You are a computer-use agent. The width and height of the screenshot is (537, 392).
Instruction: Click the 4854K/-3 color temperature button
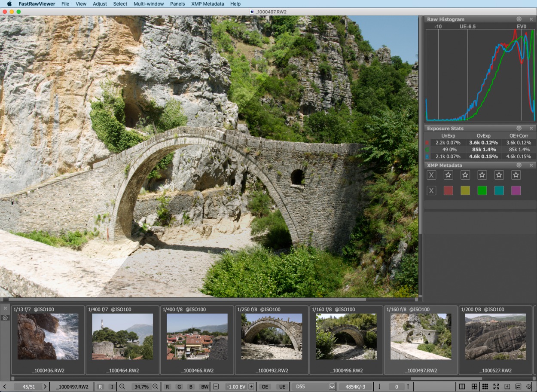coord(355,387)
